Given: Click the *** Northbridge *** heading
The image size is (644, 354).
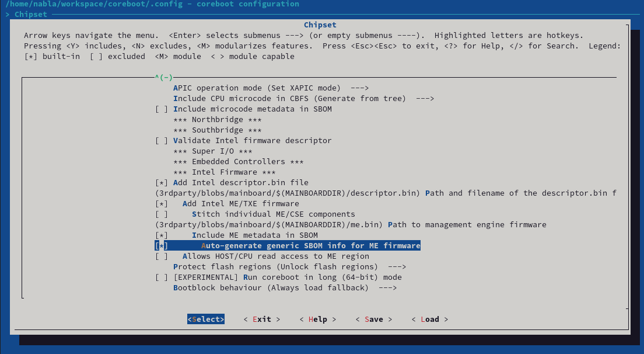Looking at the screenshot, I should [x=217, y=120].
